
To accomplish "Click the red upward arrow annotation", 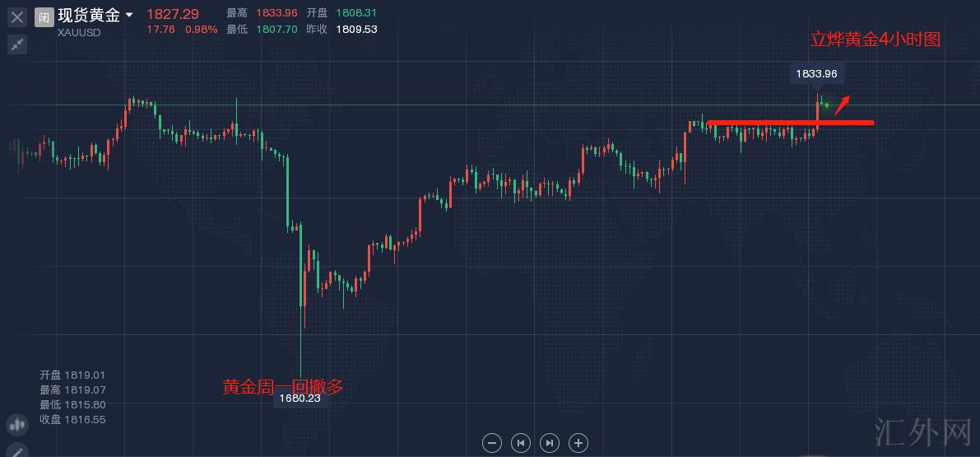I will tap(842, 105).
